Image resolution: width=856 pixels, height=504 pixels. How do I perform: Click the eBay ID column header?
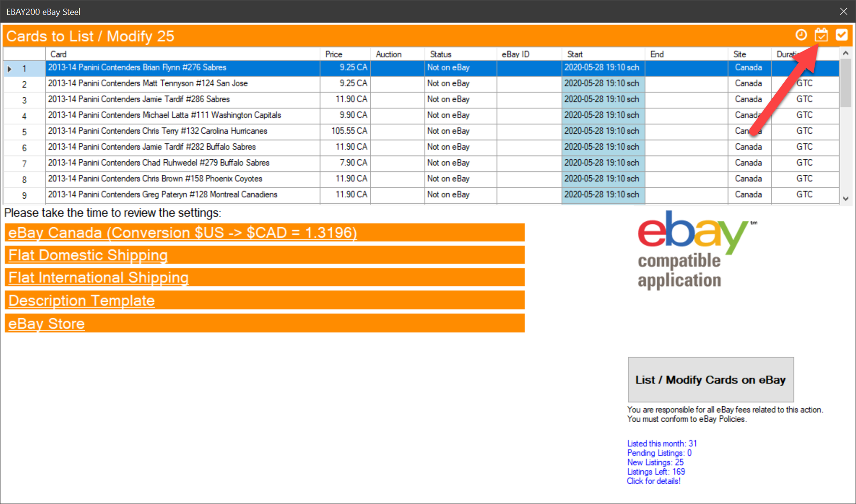529,54
